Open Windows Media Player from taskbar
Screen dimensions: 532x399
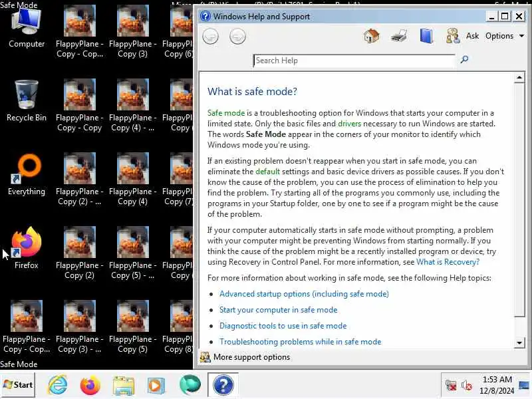point(156,386)
